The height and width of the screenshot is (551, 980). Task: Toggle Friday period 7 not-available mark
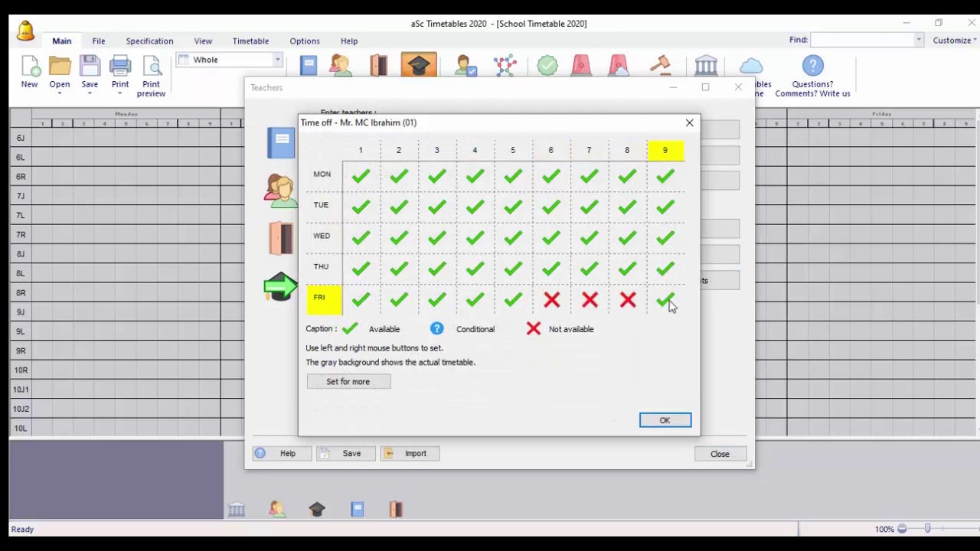[589, 300]
